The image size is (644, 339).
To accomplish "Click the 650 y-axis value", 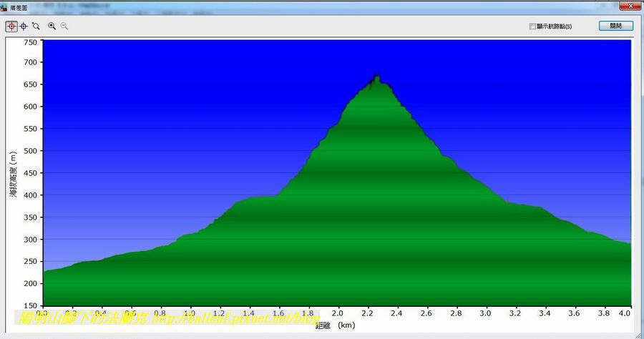I will [30, 84].
